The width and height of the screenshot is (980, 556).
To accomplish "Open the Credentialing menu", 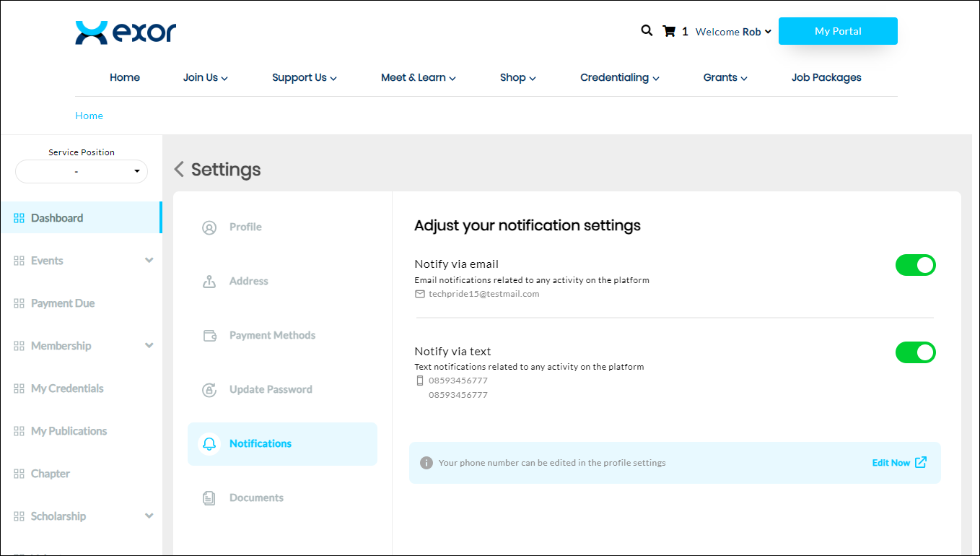I will (x=619, y=78).
